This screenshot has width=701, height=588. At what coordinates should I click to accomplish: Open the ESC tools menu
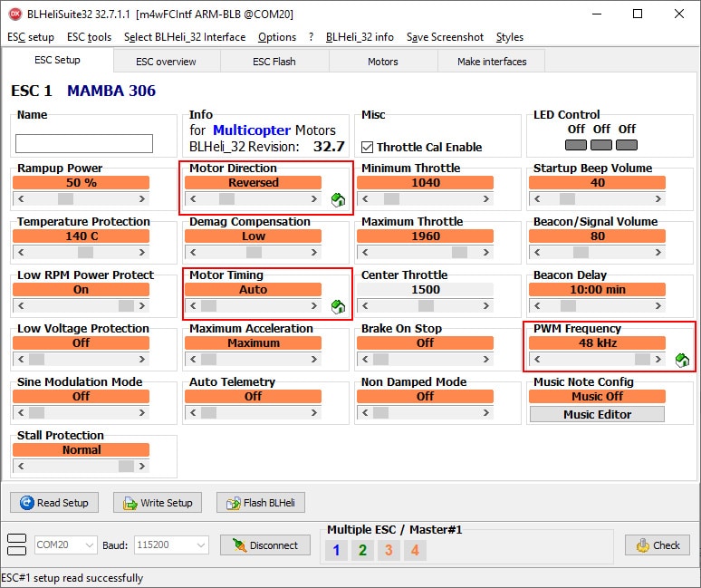pos(89,37)
